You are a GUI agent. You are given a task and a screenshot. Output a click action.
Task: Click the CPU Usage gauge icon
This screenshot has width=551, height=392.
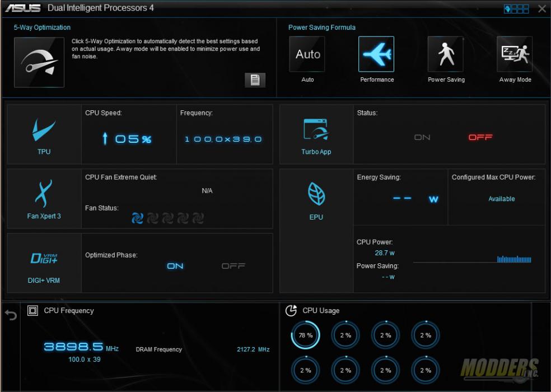pyautogui.click(x=292, y=310)
